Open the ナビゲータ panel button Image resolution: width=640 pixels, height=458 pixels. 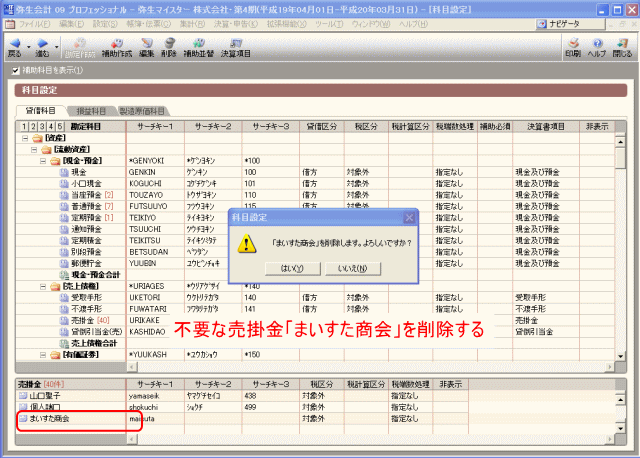570,24
